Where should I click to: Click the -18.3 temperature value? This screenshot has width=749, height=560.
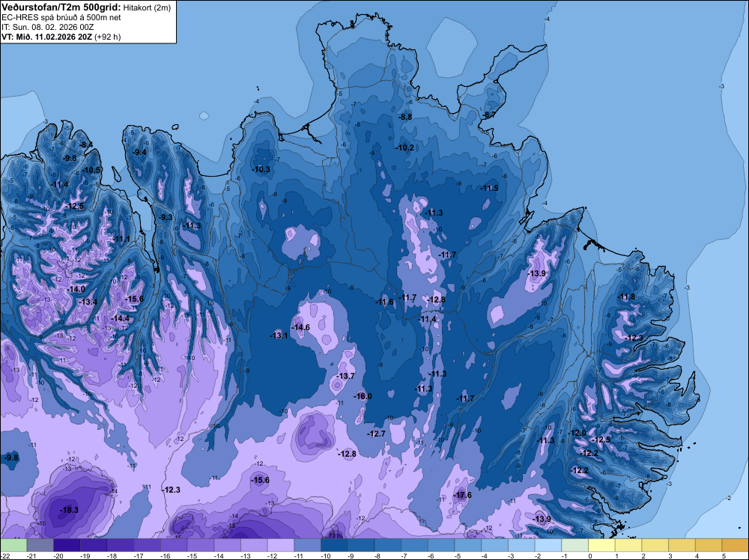69,511
